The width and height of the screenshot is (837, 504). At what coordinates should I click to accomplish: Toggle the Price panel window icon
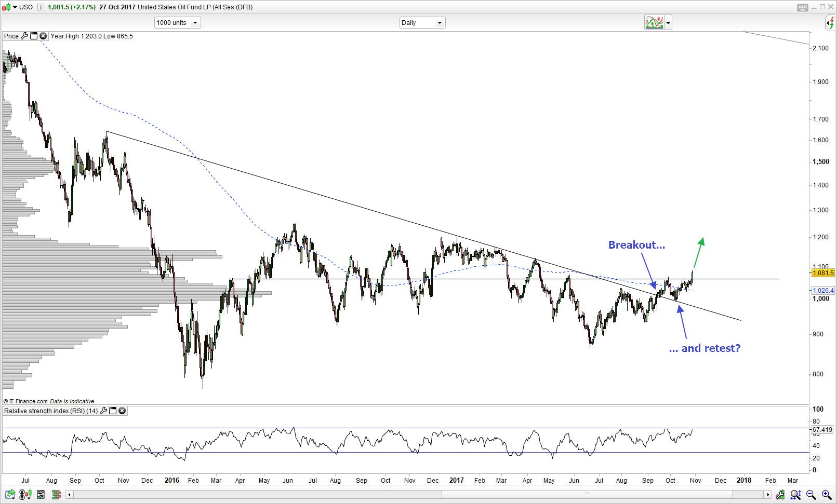tap(34, 36)
